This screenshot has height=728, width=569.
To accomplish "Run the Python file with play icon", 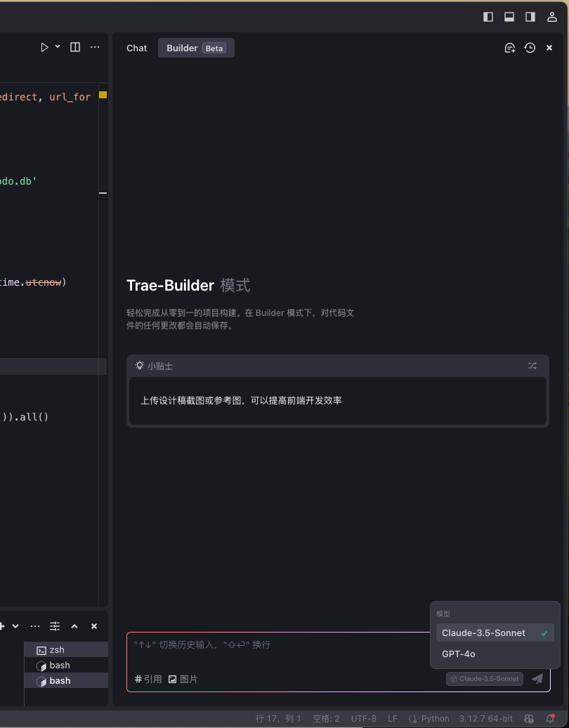I will 44,47.
